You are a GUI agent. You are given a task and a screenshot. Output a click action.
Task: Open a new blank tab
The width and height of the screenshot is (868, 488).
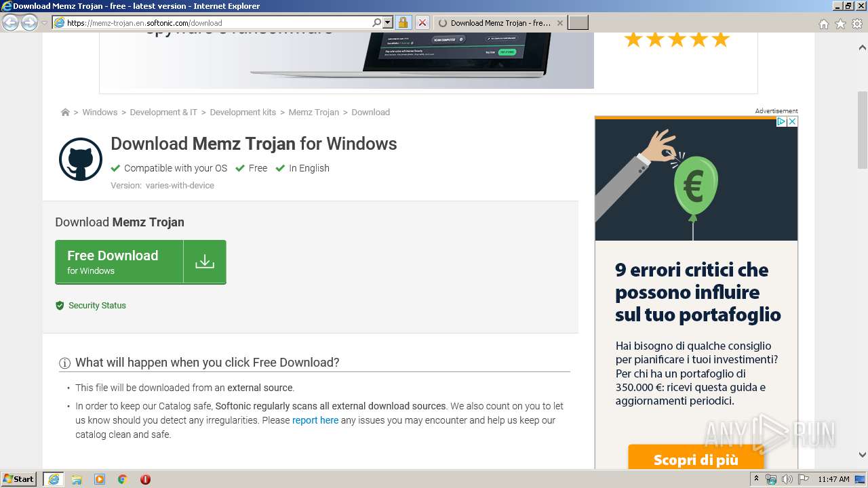point(578,22)
